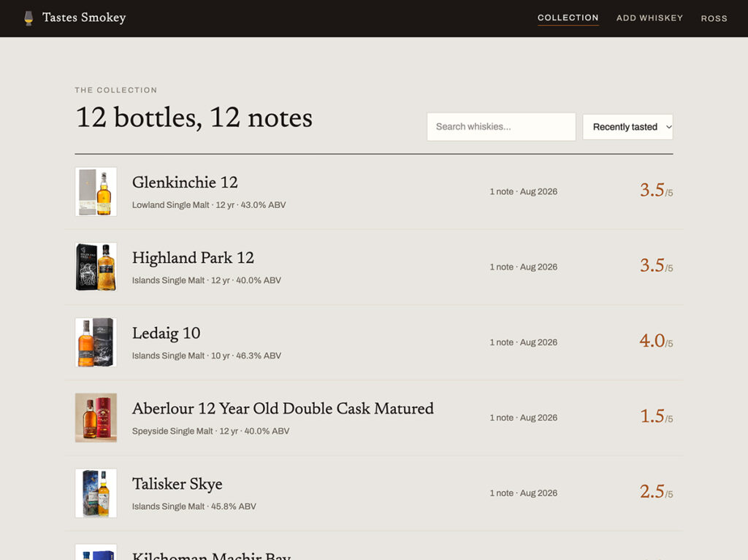Click 'Islands Single Malt · 10 yr · 46.3% ABV'

207,356
